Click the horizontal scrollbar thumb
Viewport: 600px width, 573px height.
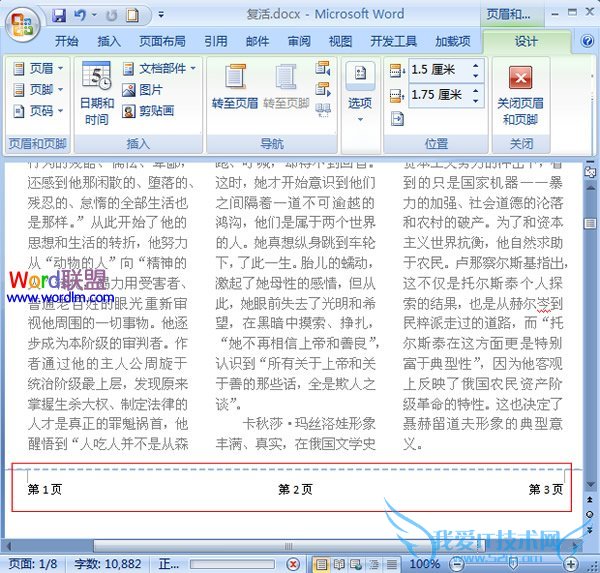289,546
